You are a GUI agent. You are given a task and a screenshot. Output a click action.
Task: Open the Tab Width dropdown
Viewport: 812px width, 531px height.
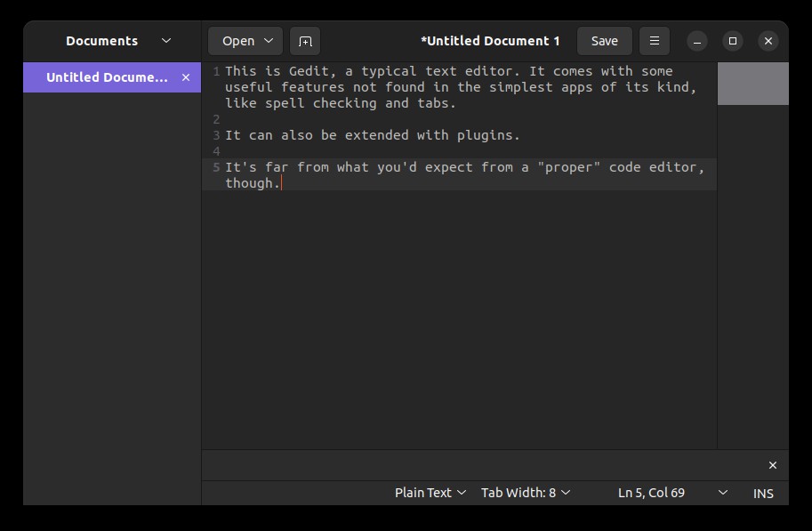pos(525,493)
